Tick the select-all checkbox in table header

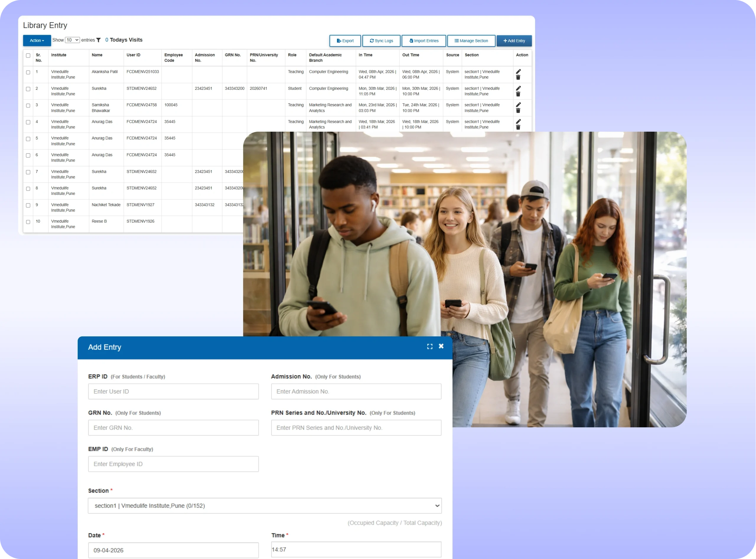click(28, 56)
